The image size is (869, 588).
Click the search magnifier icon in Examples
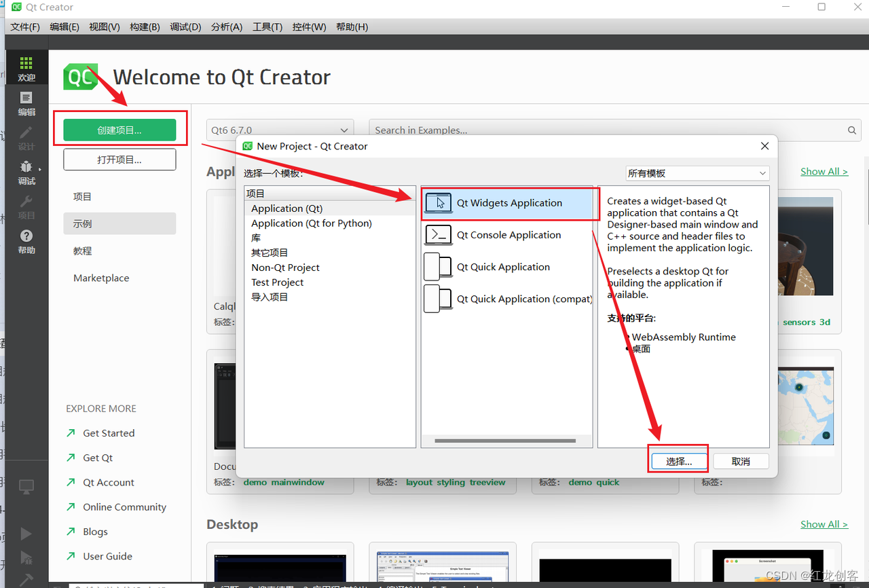[852, 130]
